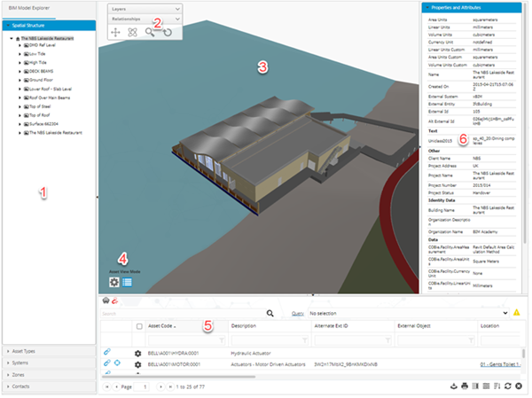Expand the DECK BEAMS tree node
Screen dimensions: 532x398
point(20,73)
